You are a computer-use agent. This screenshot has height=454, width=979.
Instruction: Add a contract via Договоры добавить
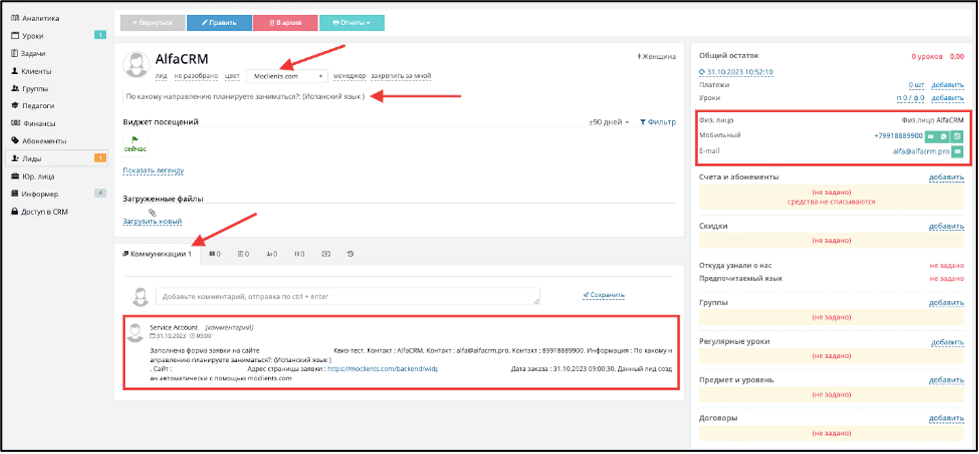pyautogui.click(x=947, y=419)
